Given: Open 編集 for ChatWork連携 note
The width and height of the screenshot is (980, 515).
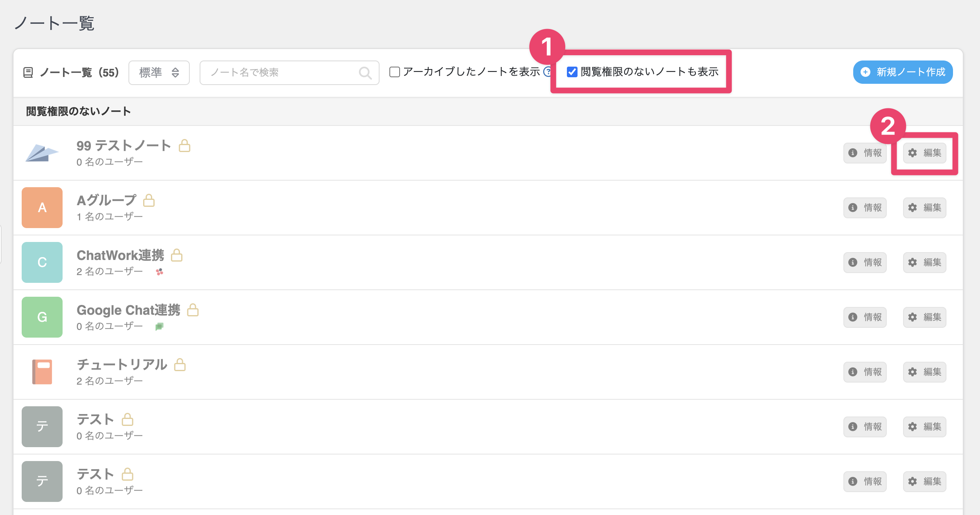Looking at the screenshot, I should 925,262.
